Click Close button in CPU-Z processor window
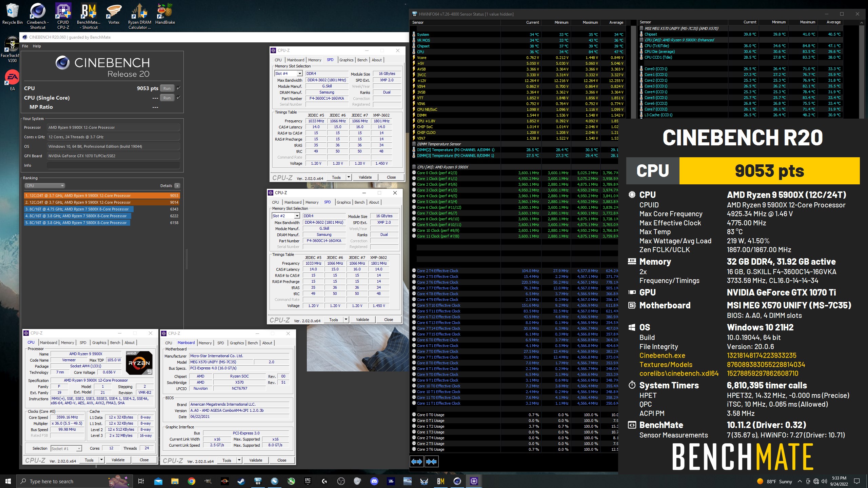 [x=144, y=460]
